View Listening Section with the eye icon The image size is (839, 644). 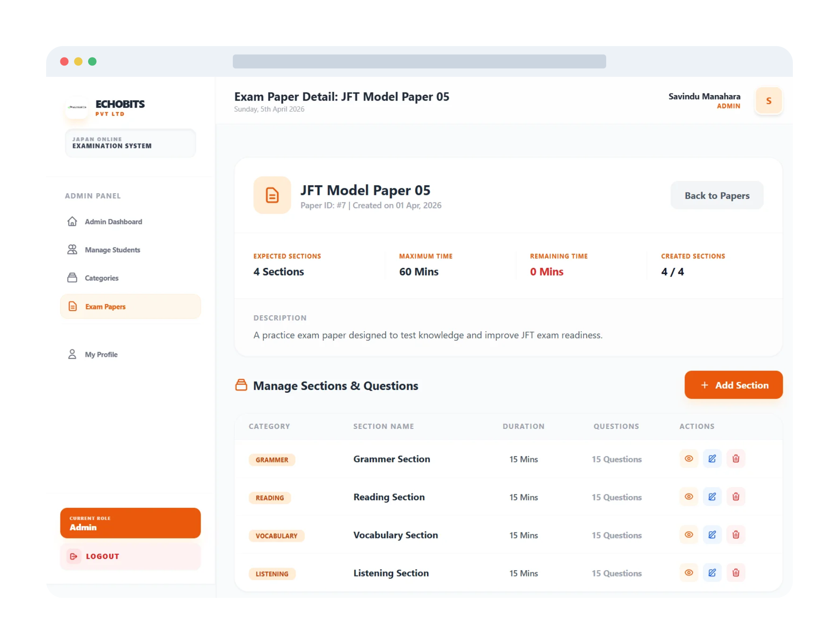(x=688, y=573)
